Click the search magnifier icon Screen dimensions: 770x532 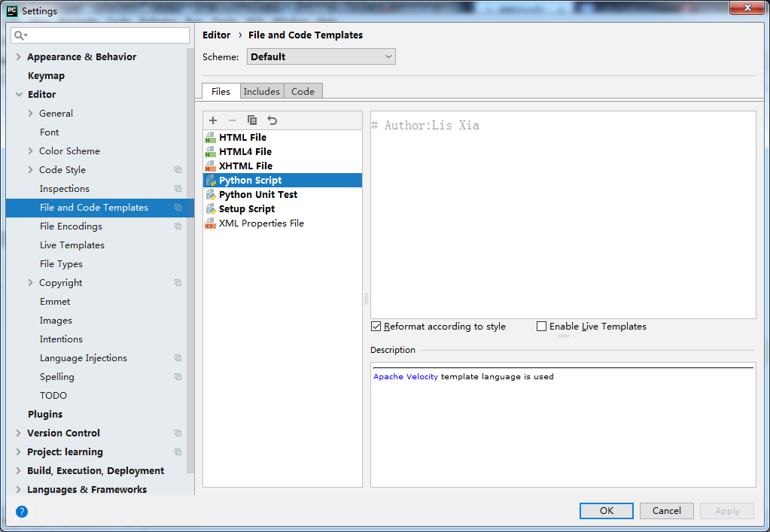(20, 35)
